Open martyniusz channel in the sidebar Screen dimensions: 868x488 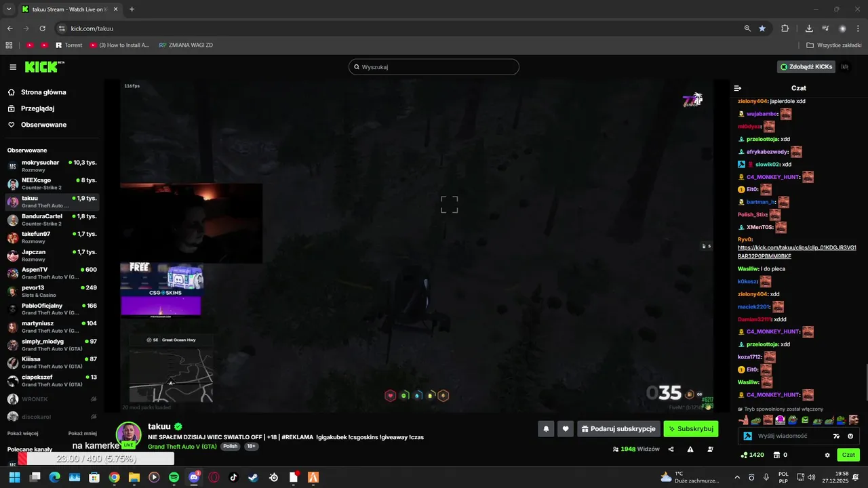[52, 327]
